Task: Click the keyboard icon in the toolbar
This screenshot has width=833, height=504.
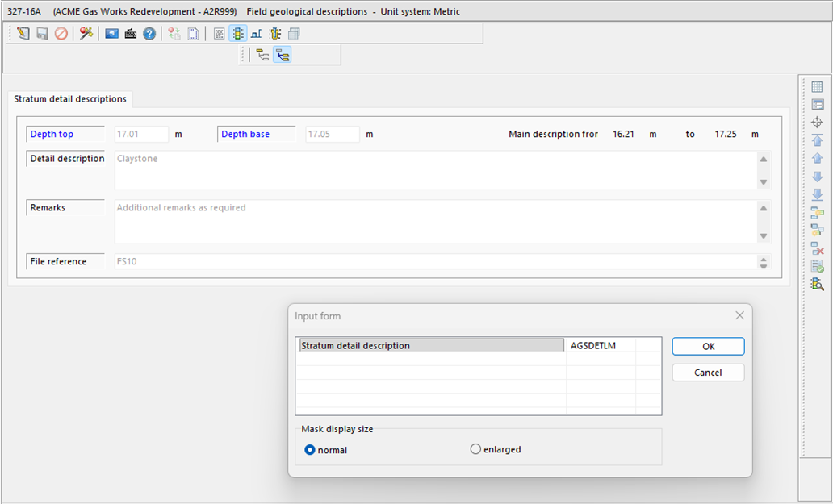Action: 131,34
